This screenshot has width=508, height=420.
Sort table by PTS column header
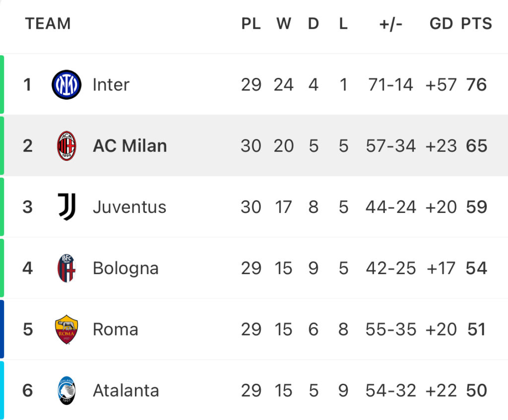[477, 24]
